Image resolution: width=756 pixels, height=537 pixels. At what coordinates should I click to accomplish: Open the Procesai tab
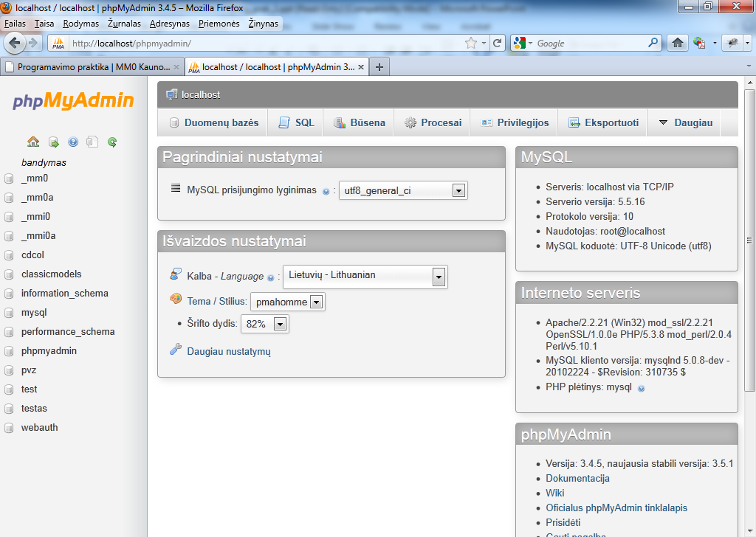(x=433, y=122)
